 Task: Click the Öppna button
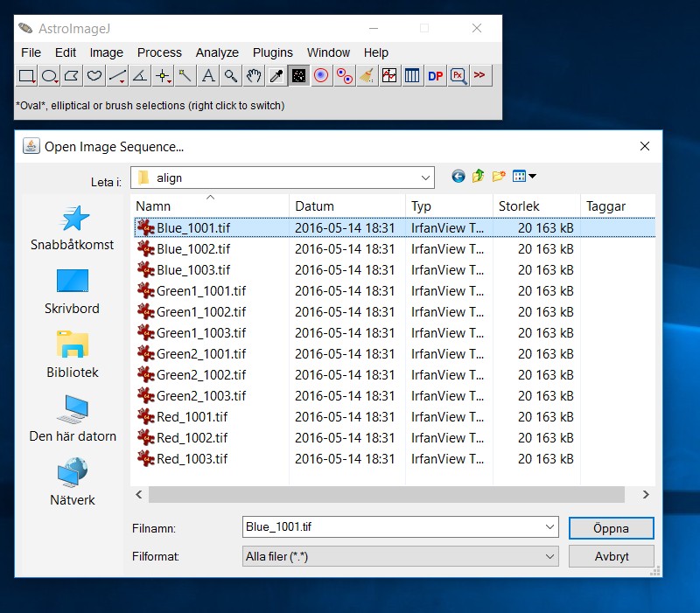(611, 528)
